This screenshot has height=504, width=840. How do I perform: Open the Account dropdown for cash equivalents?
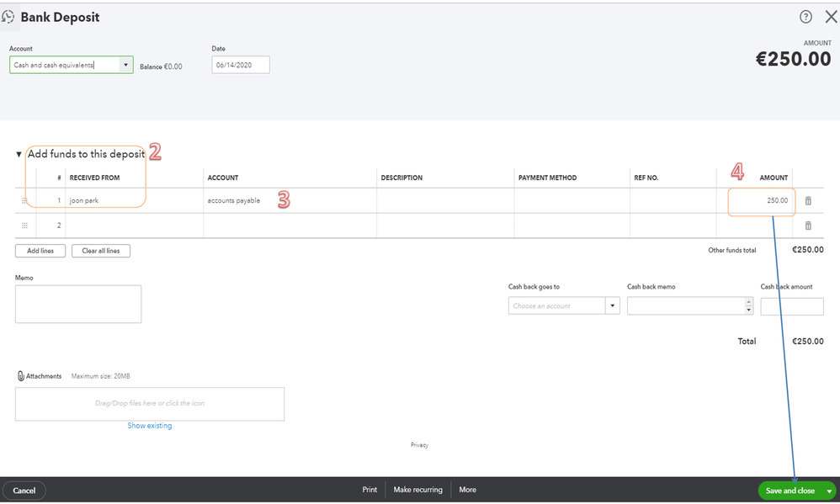coord(125,65)
